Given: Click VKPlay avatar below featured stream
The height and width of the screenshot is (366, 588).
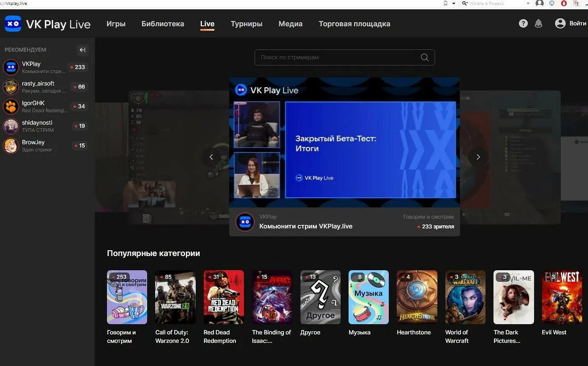Looking at the screenshot, I should pyautogui.click(x=245, y=221).
